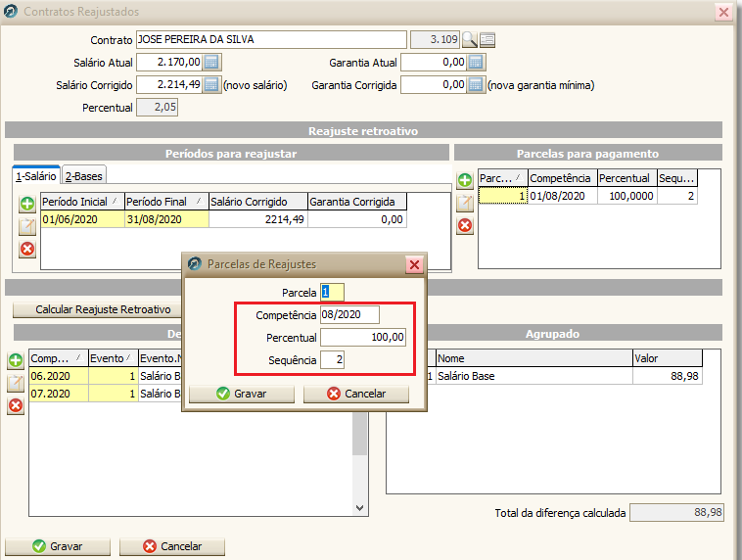The image size is (742, 560).
Task: Select parcela row cell 01/08/2020
Action: 563,196
